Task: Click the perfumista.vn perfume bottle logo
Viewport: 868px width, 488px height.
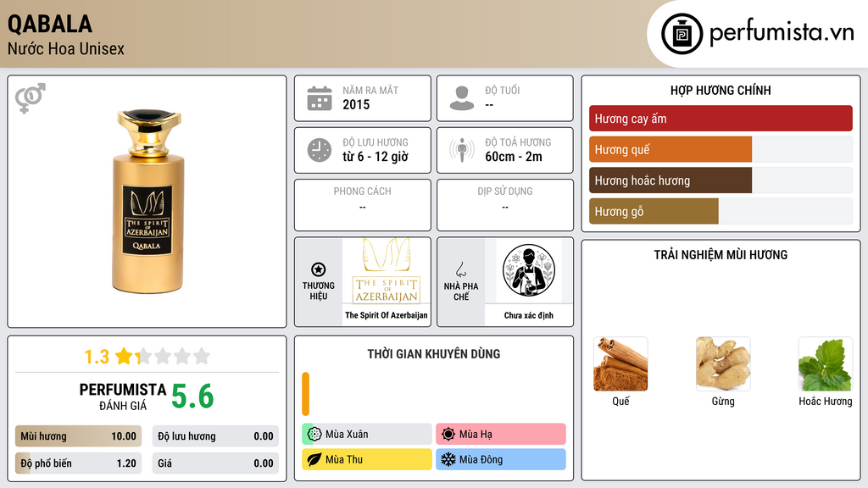Action: pyautogui.click(x=682, y=34)
